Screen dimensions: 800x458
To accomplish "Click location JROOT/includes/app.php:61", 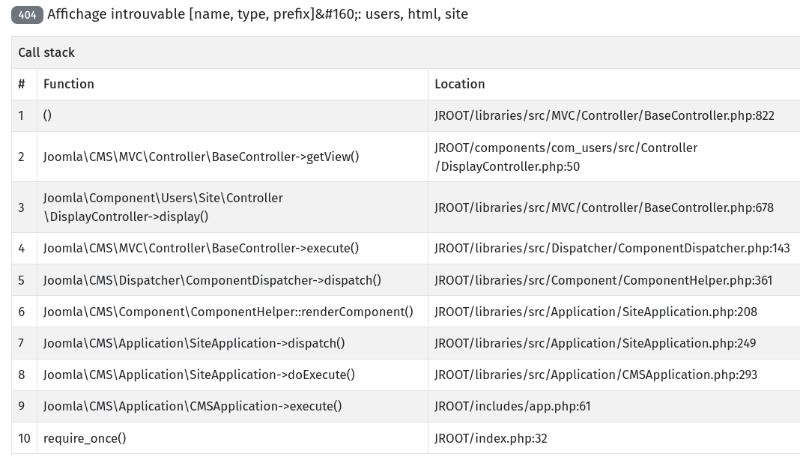I will (x=513, y=406).
